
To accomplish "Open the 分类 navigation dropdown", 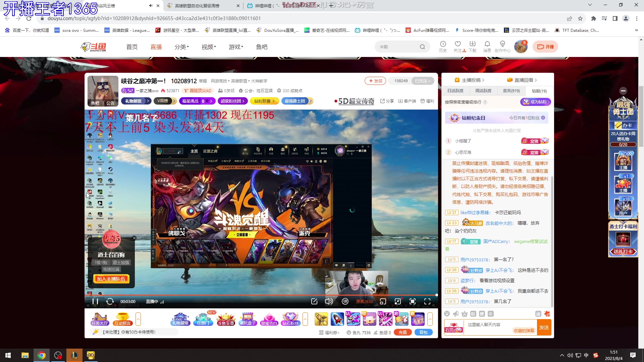I will pyautogui.click(x=182, y=47).
